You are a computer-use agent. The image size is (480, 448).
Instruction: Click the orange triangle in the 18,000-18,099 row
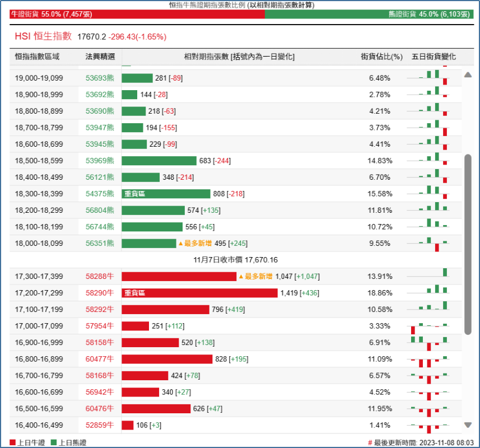tap(180, 244)
